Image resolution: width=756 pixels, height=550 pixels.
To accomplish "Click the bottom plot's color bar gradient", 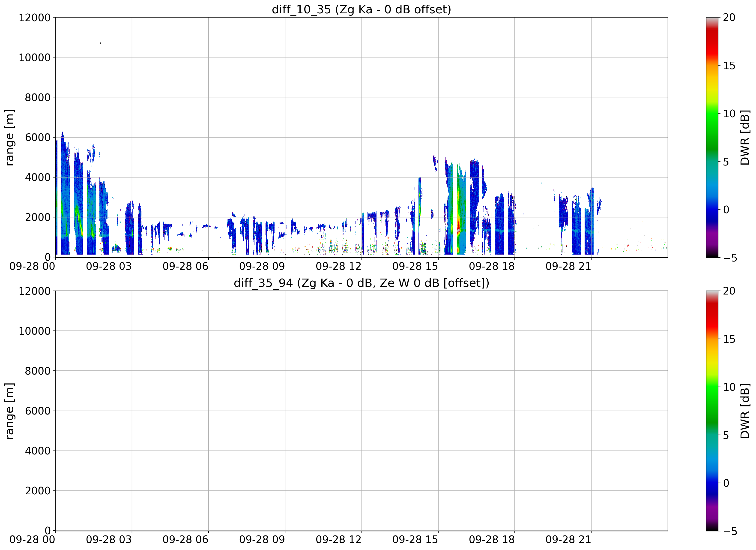I will tap(712, 411).
